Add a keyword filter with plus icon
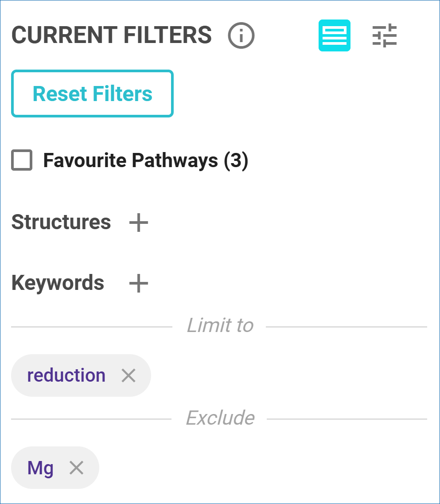This screenshot has width=440, height=504. (138, 283)
